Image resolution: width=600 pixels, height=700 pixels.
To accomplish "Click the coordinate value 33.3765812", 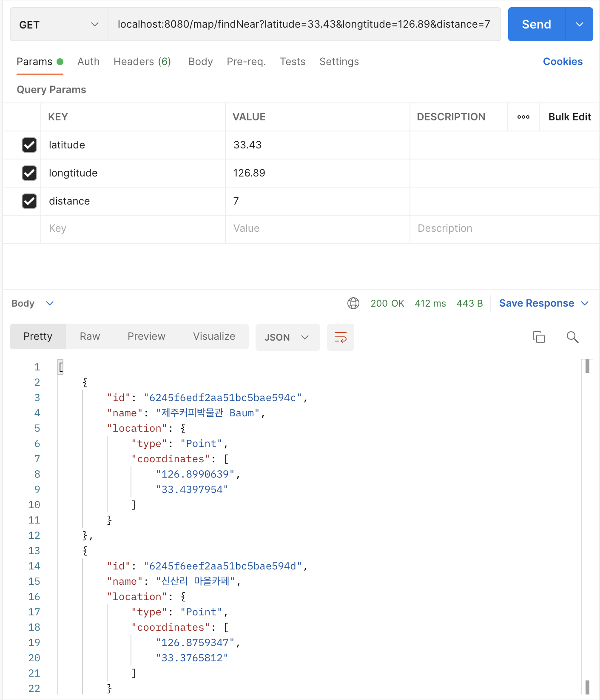I will coord(192,658).
